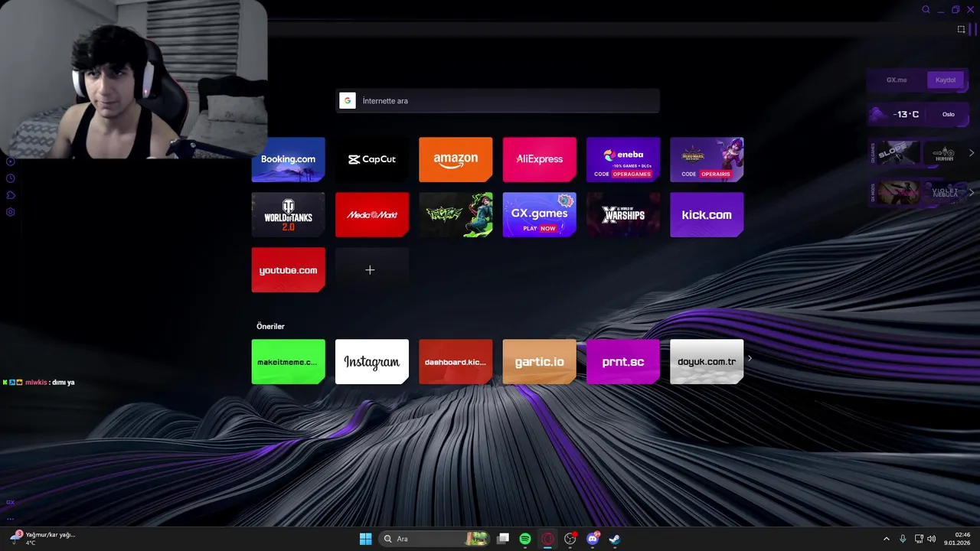
Task: Open the GX.games Play Now tile
Action: click(x=539, y=214)
